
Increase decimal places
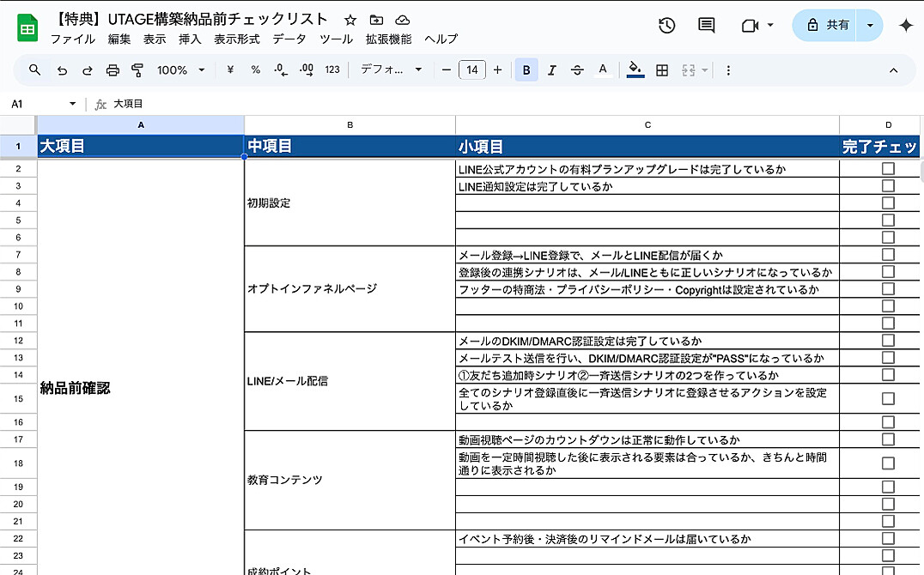(307, 70)
